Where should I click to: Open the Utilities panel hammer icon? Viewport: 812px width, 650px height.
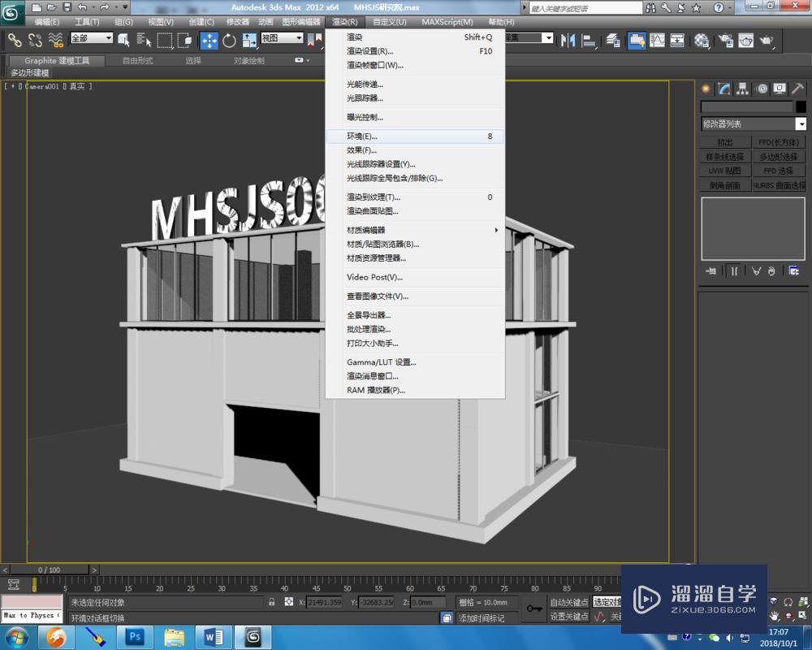798,88
